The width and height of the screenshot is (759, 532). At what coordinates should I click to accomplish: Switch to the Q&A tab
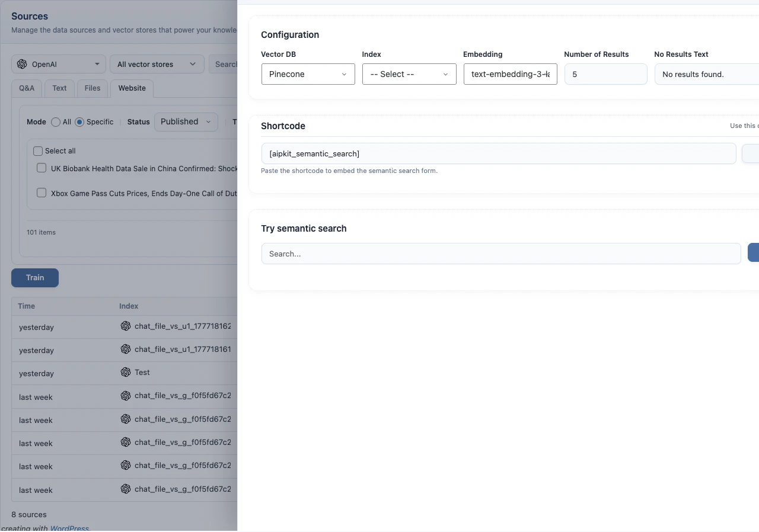[26, 88]
